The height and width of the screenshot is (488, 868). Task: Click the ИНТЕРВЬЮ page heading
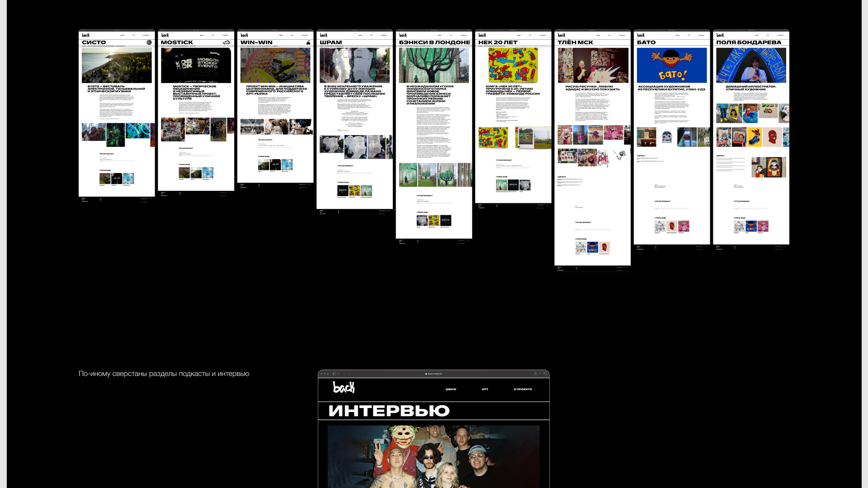[389, 411]
